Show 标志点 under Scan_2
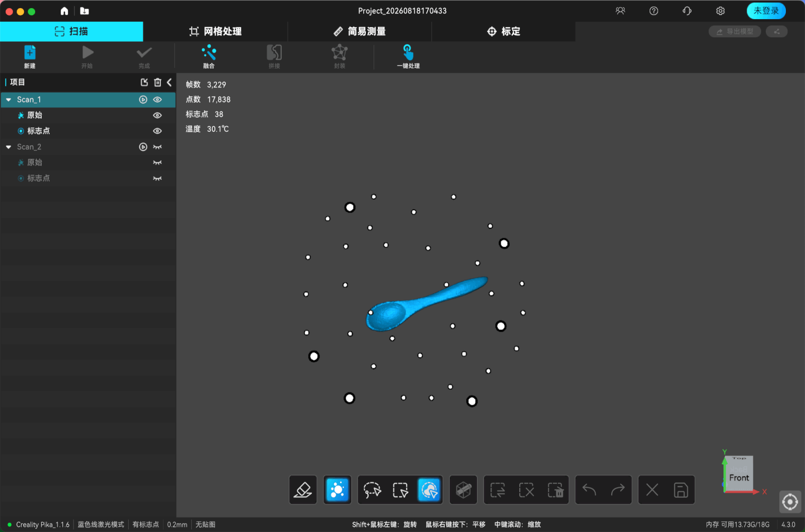Image resolution: width=805 pixels, height=532 pixels. click(157, 178)
